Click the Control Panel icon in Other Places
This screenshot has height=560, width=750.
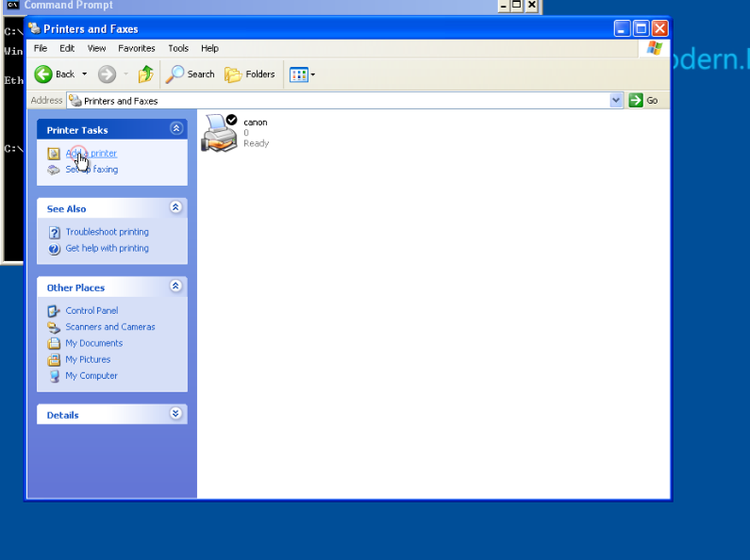coord(54,310)
